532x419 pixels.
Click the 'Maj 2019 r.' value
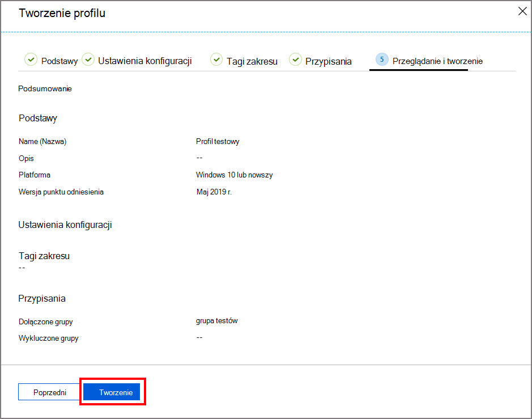[214, 192]
